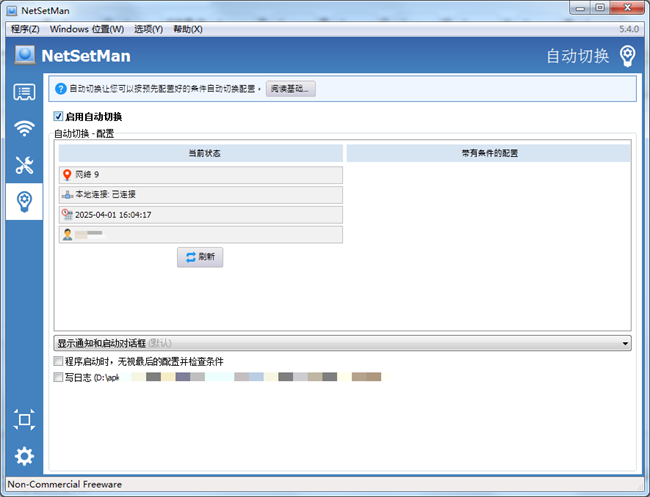Image resolution: width=650 pixels, height=497 pixels.
Task: Switch to compact mode sidebar icon
Action: coord(24,419)
